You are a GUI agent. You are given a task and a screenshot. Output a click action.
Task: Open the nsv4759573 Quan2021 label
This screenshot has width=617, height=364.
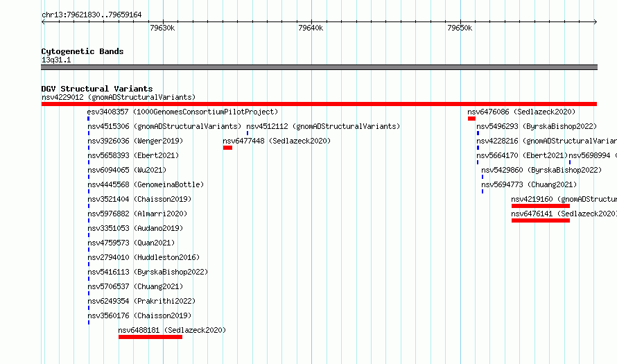click(131, 243)
